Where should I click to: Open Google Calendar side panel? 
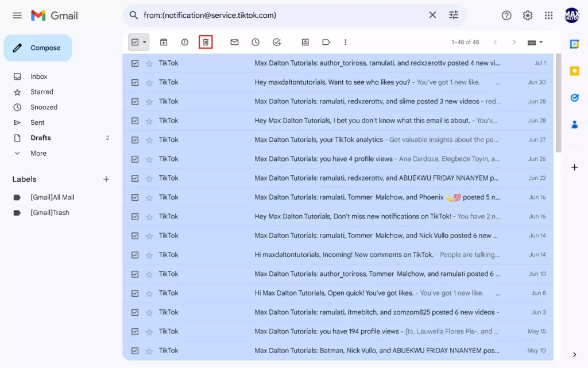pos(574,44)
